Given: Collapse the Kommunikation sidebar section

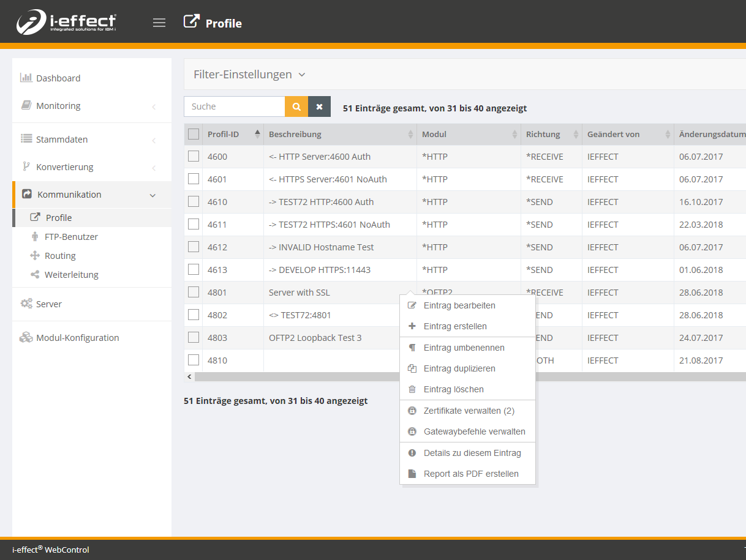Looking at the screenshot, I should click(153, 195).
